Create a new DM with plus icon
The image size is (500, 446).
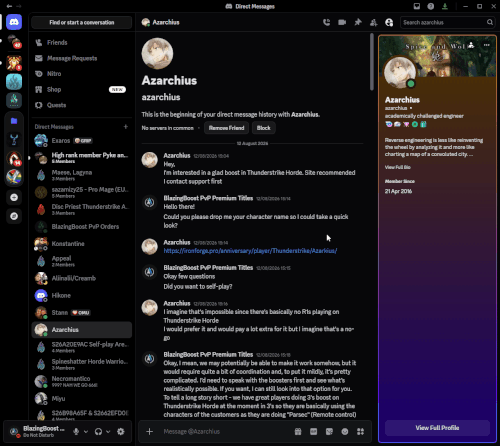pyautogui.click(x=126, y=126)
